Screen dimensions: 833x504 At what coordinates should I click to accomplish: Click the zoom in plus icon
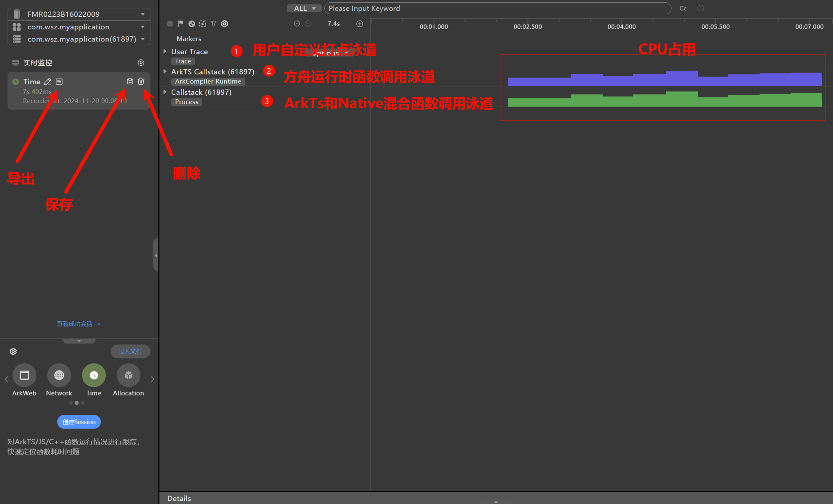pos(360,24)
